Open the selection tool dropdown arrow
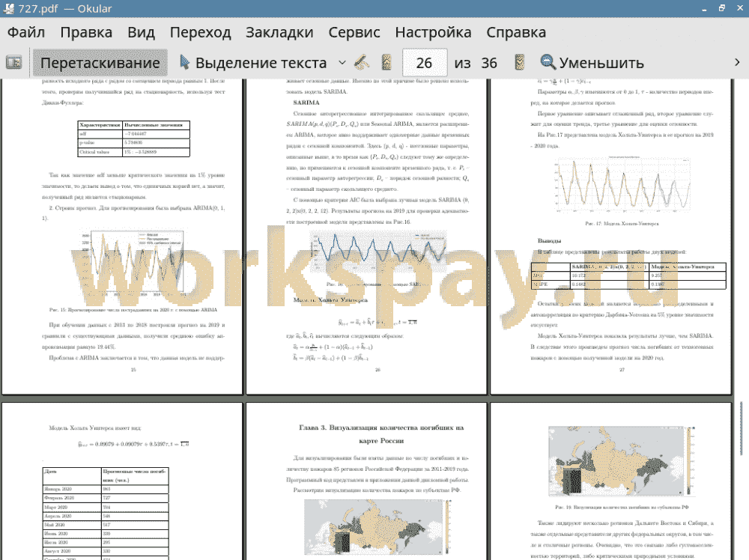 [x=342, y=63]
